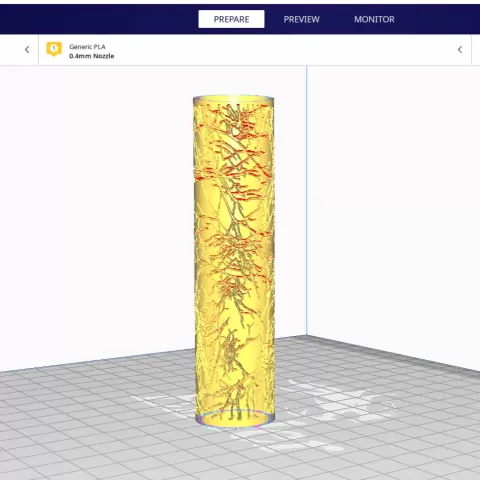Screen dimensions: 480x480
Task: Click the grey build plate grid
Action: (100, 433)
